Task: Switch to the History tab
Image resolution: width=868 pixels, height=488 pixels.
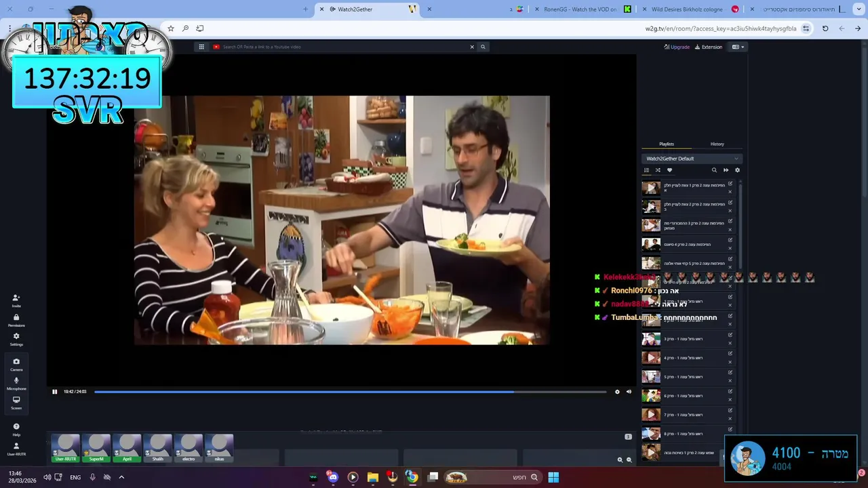Action: [717, 144]
